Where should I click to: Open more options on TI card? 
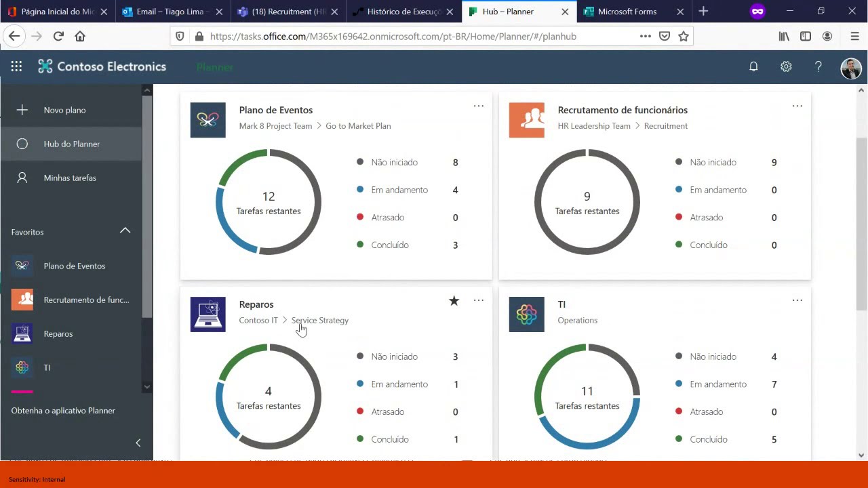pyautogui.click(x=797, y=300)
